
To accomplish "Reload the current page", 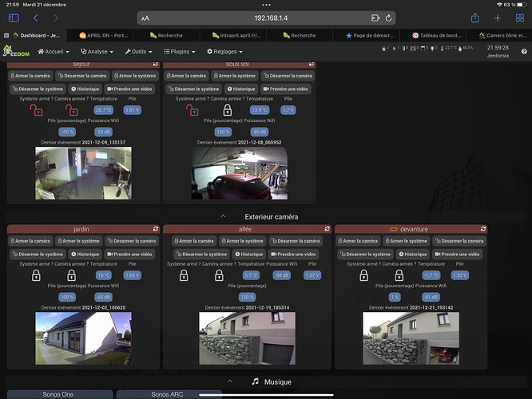I will coord(388,18).
